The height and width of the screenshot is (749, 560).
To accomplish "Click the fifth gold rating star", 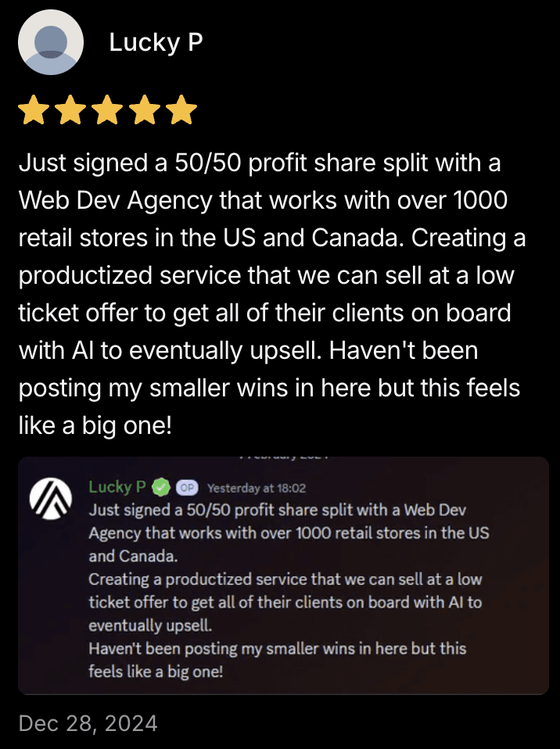I will click(181, 109).
